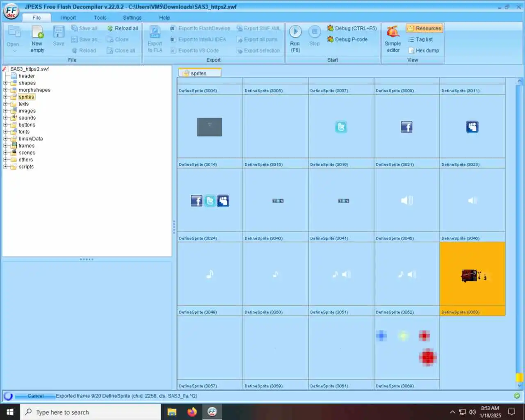The width and height of the screenshot is (525, 420).
Task: Select DefineSprite (3014) social icons thumbnail
Action: (x=210, y=200)
